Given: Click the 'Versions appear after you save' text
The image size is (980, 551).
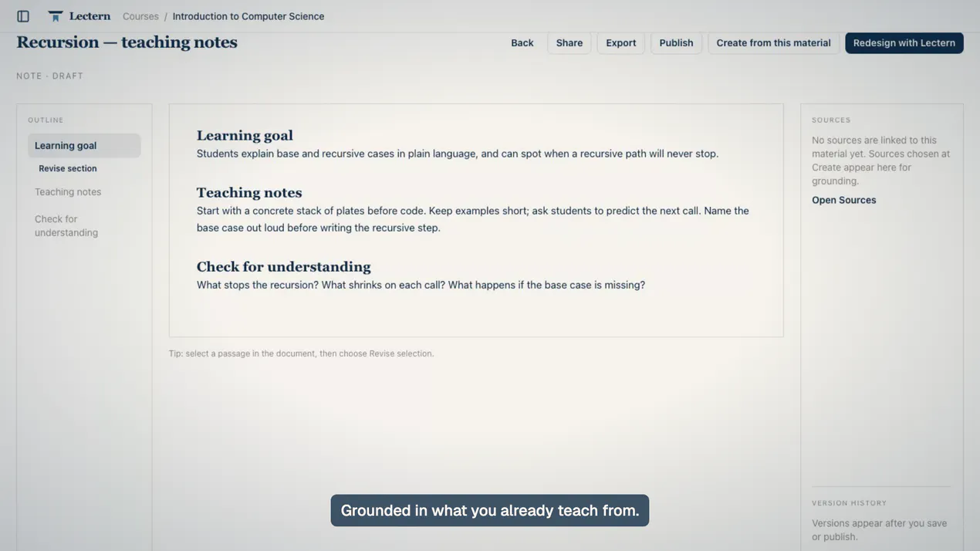Looking at the screenshot, I should click(x=880, y=530).
